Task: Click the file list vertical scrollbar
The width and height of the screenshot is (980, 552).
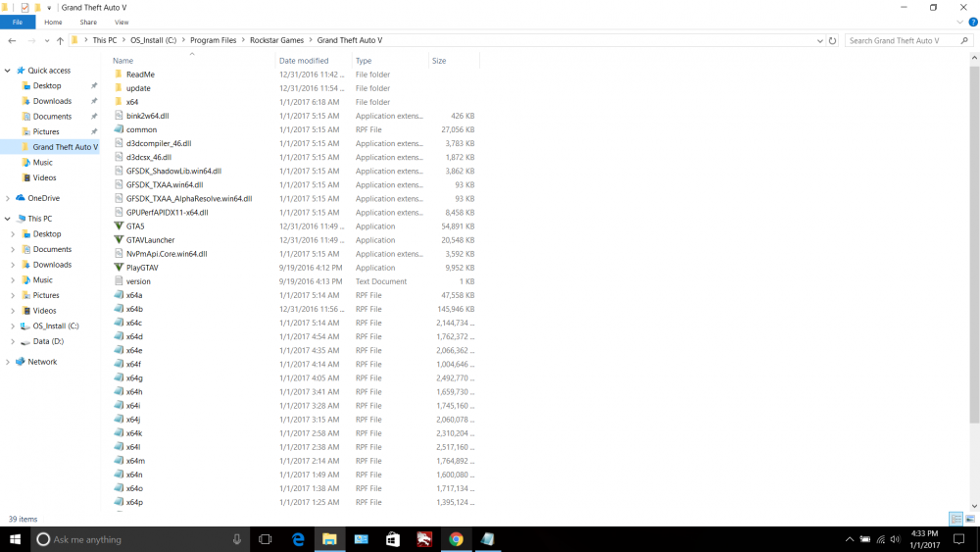Action: click(974, 244)
